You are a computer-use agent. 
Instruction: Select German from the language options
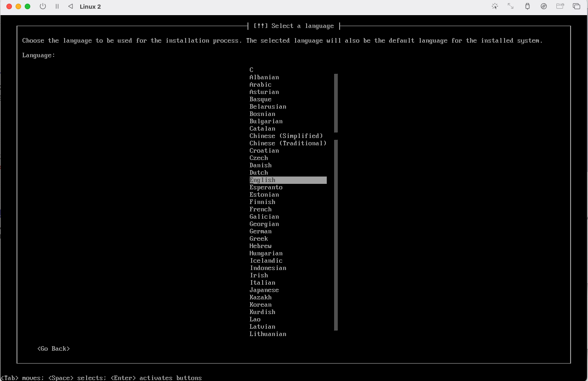[260, 232]
